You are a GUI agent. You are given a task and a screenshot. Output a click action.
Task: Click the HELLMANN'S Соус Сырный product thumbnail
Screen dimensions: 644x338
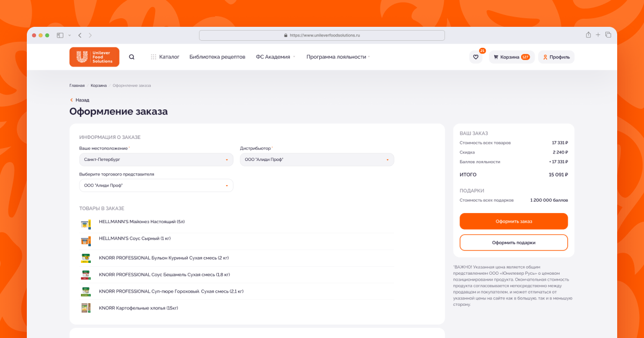(85, 241)
